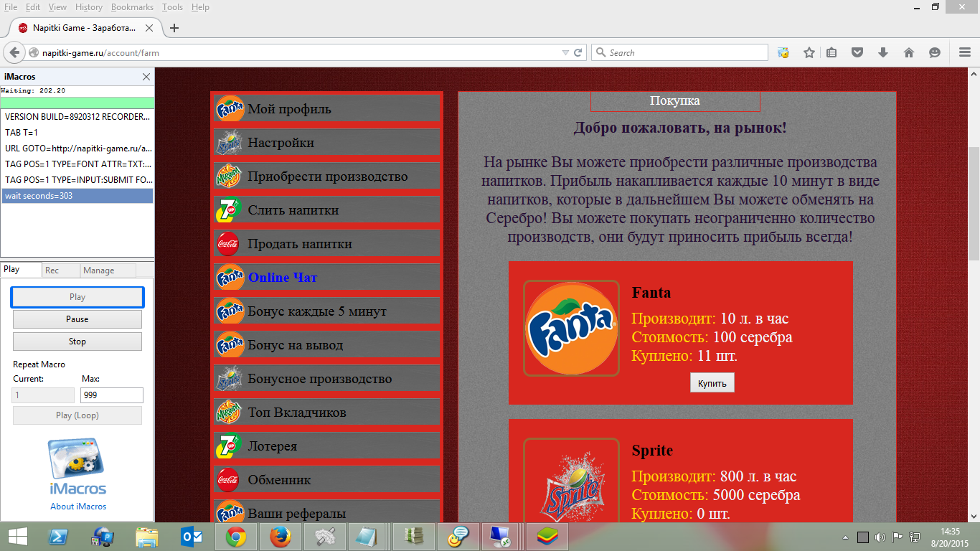Open the About iMacros link
Image resolution: width=980 pixels, height=551 pixels.
point(78,507)
